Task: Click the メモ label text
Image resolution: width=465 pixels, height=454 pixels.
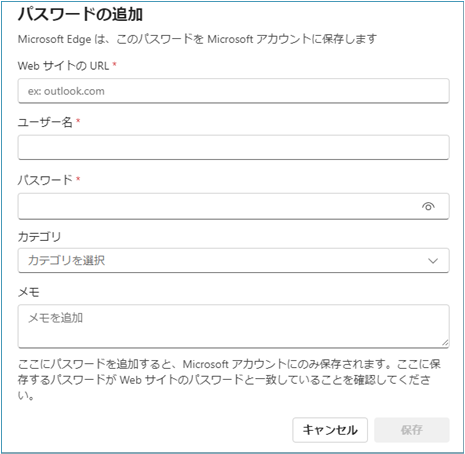Action: [x=29, y=292]
